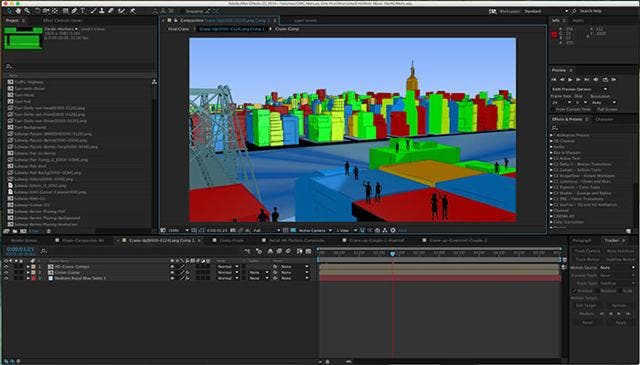
Task: Select the Rotation tool
Action: click(x=38, y=11)
